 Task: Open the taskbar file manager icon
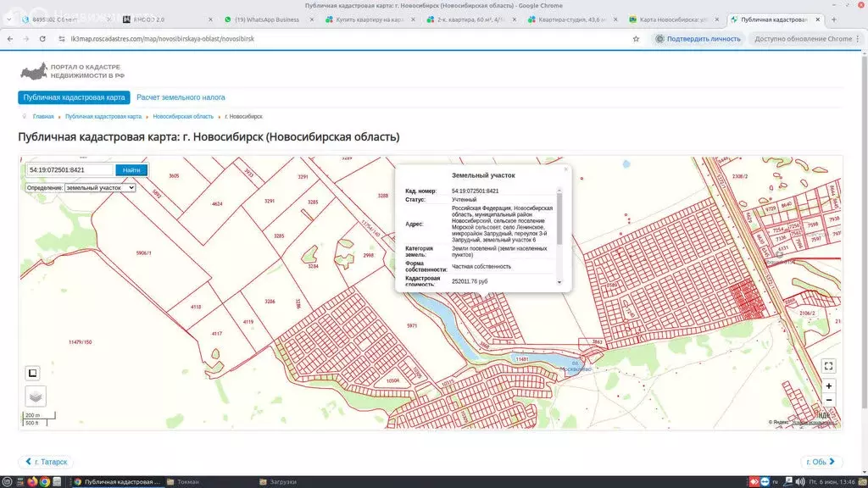[x=57, y=482]
